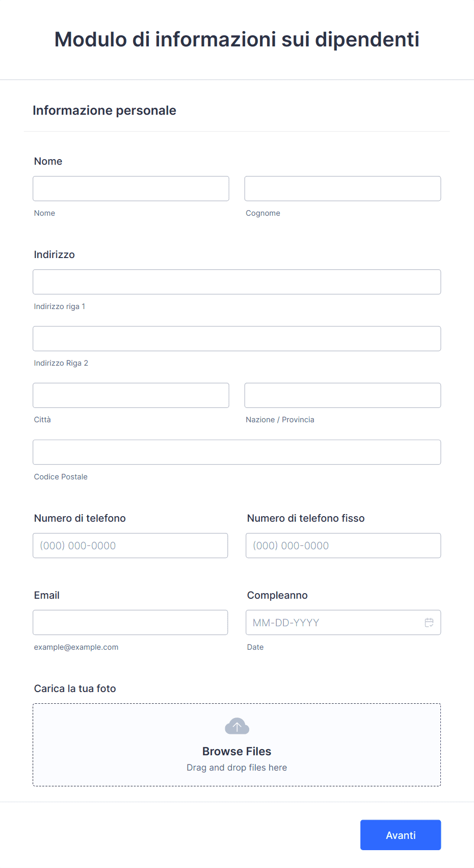Click the Email input box

[130, 623]
